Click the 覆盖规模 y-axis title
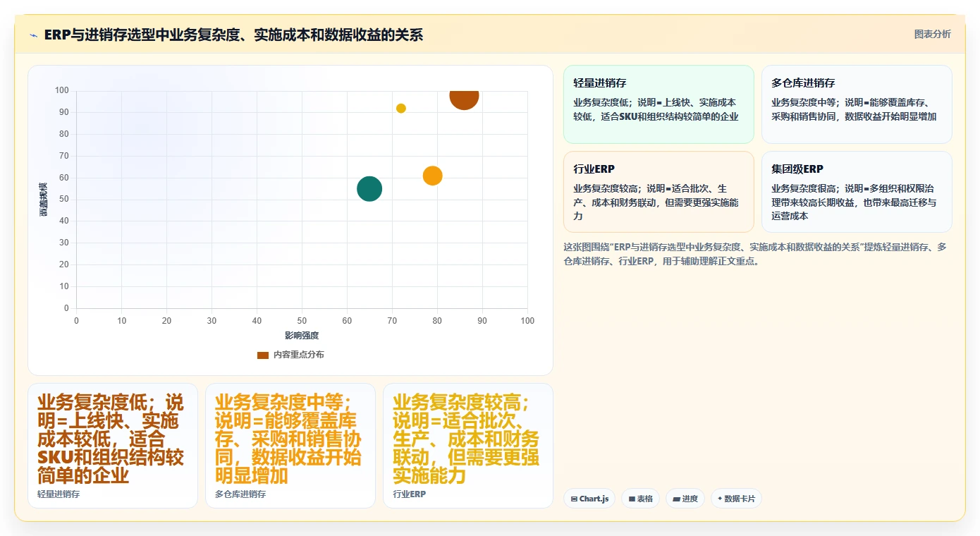The image size is (980, 536). (44, 199)
